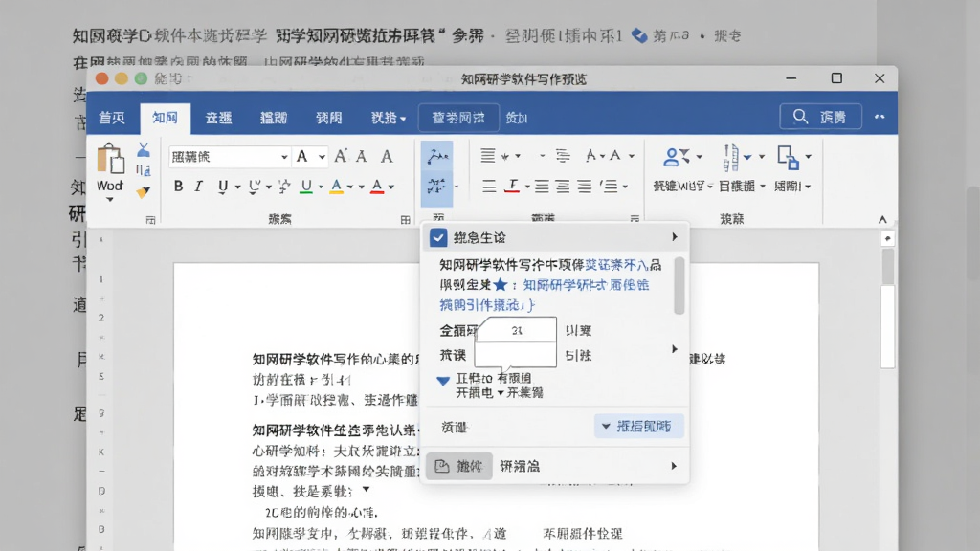Select the active 知网 ribbon tab
Image resolution: width=980 pixels, height=551 pixels.
coord(165,118)
